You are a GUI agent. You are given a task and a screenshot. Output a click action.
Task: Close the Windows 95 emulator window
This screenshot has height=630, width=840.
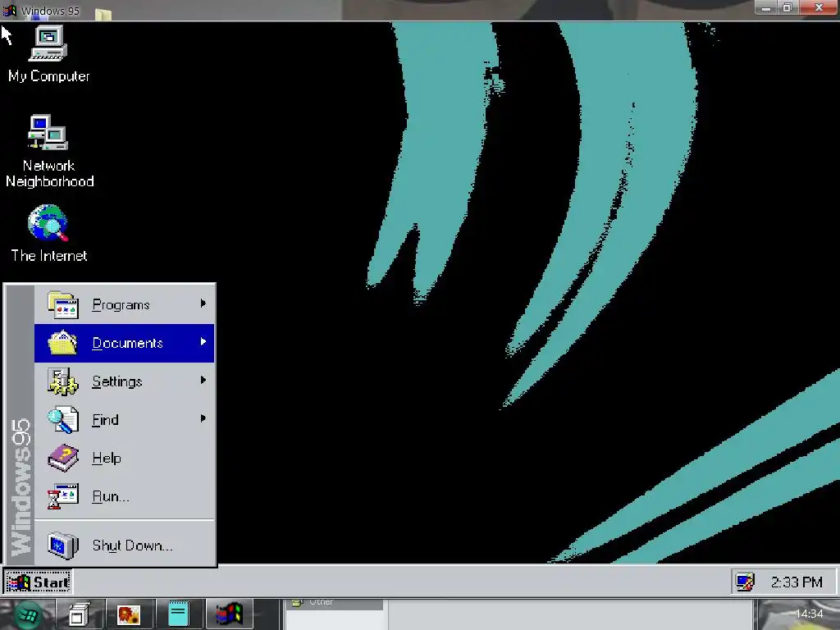tap(819, 7)
